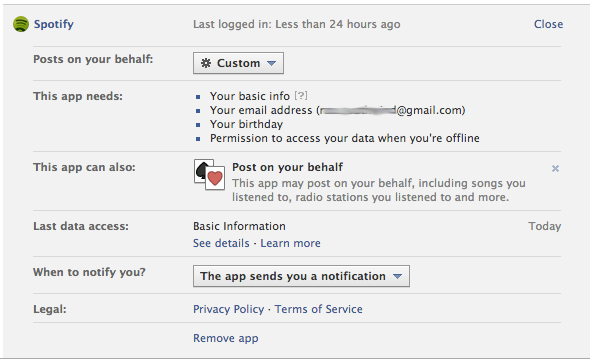590x361 pixels.
Task: Click Learn more about data access
Action: (290, 243)
